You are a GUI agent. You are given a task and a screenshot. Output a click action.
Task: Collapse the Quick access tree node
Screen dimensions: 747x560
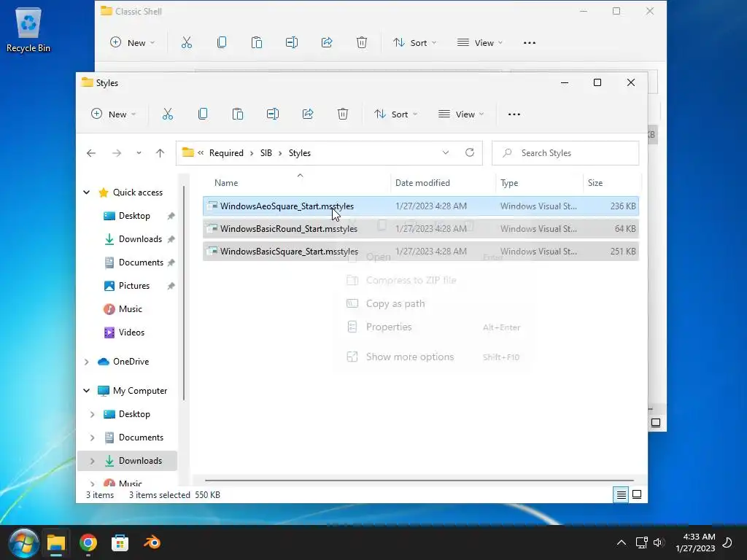click(x=87, y=192)
